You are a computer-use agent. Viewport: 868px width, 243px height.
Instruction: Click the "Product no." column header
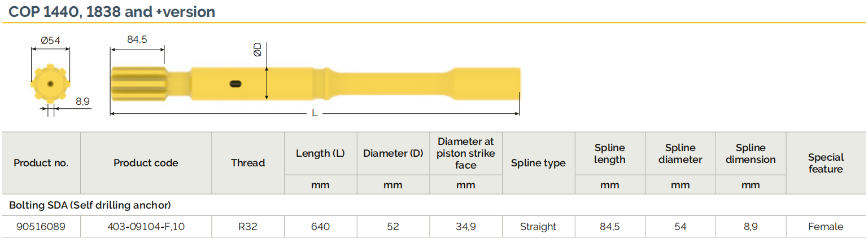click(x=41, y=163)
